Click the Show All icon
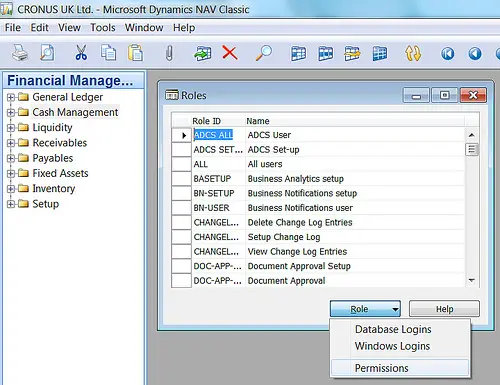Image resolution: width=500 pixels, height=385 pixels. (380, 53)
